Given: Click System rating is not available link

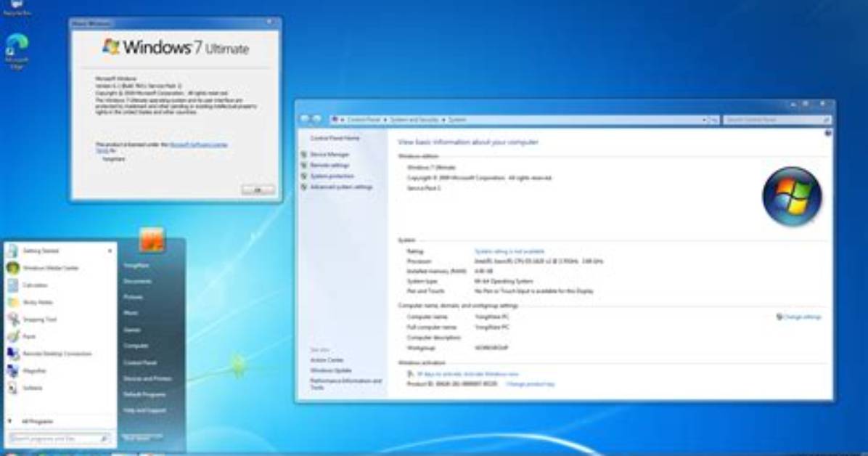Looking at the screenshot, I should pyautogui.click(x=509, y=251).
